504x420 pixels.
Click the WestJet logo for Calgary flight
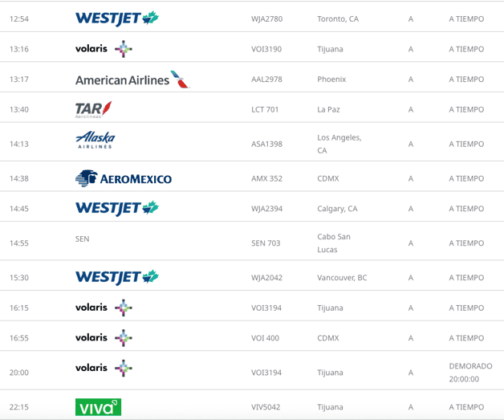tap(116, 208)
